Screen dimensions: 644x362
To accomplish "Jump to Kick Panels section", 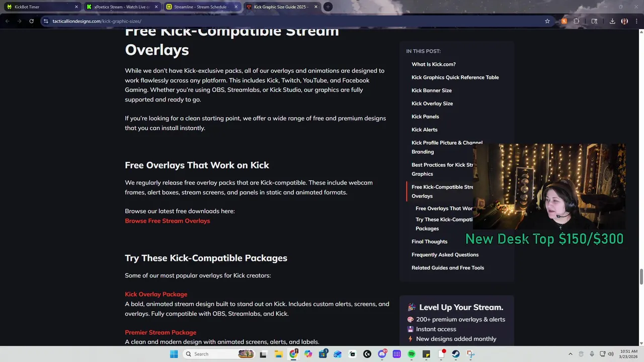I will (425, 117).
